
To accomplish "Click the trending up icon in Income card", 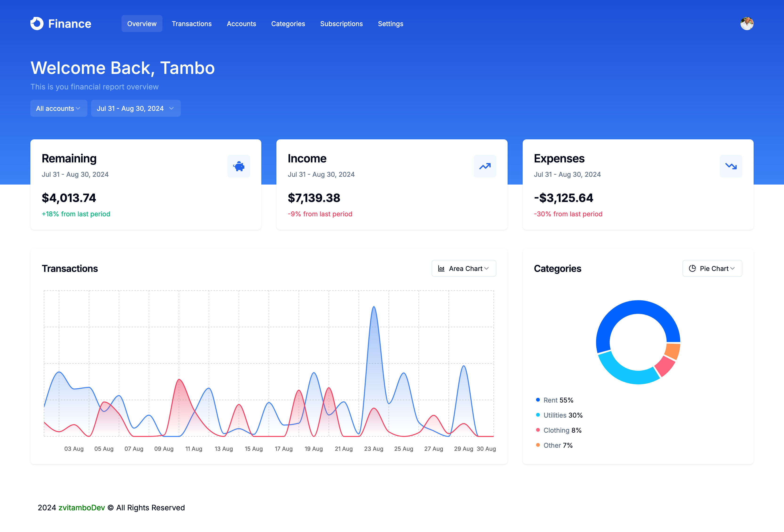I will pos(485,166).
